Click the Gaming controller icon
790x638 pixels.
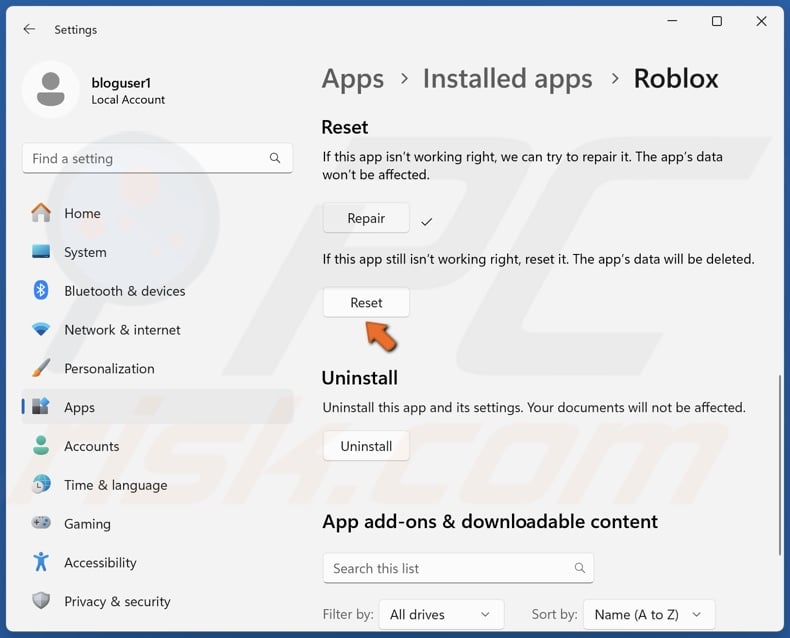[41, 524]
